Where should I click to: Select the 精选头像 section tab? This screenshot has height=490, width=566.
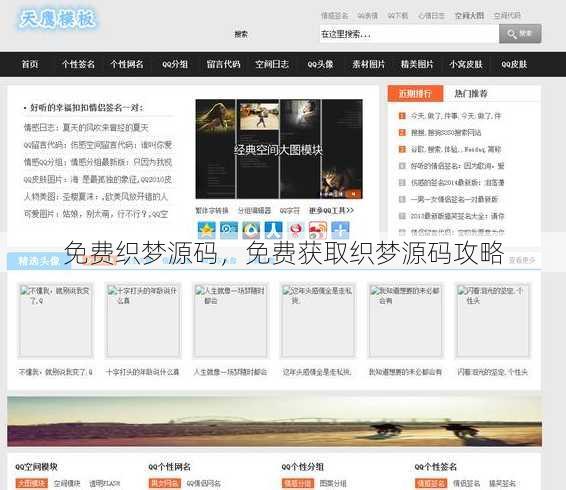click(x=39, y=261)
